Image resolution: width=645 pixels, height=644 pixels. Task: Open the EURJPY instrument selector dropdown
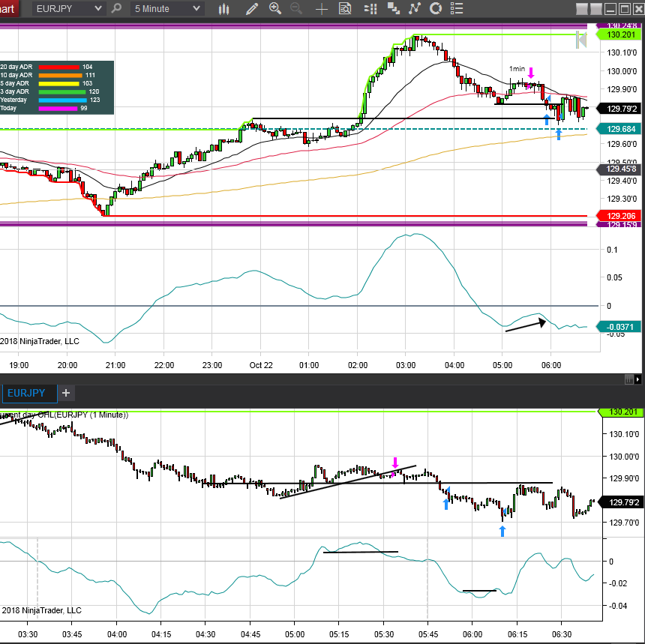tap(68, 9)
